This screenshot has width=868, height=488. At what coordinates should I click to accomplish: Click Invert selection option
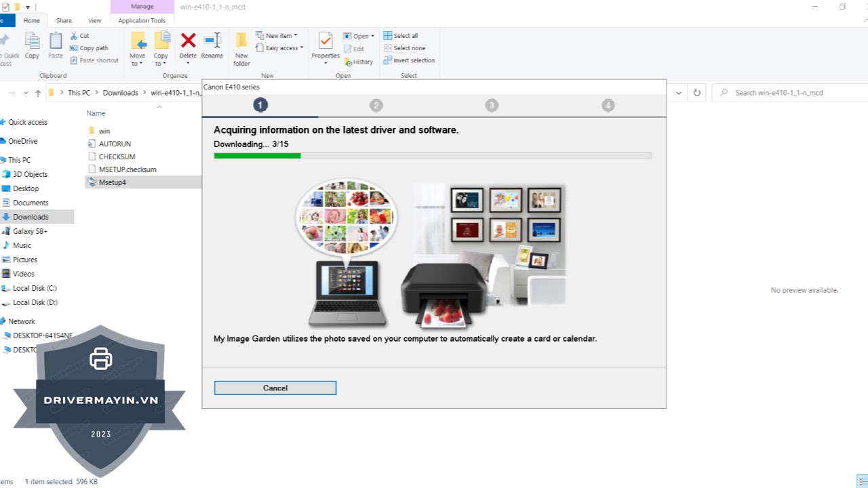coord(409,60)
